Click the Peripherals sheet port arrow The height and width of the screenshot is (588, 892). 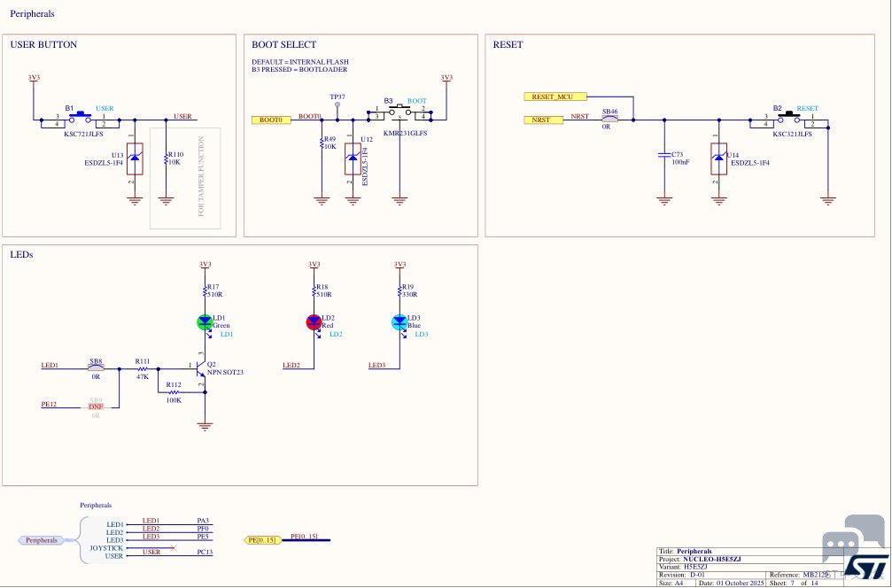tap(43, 540)
